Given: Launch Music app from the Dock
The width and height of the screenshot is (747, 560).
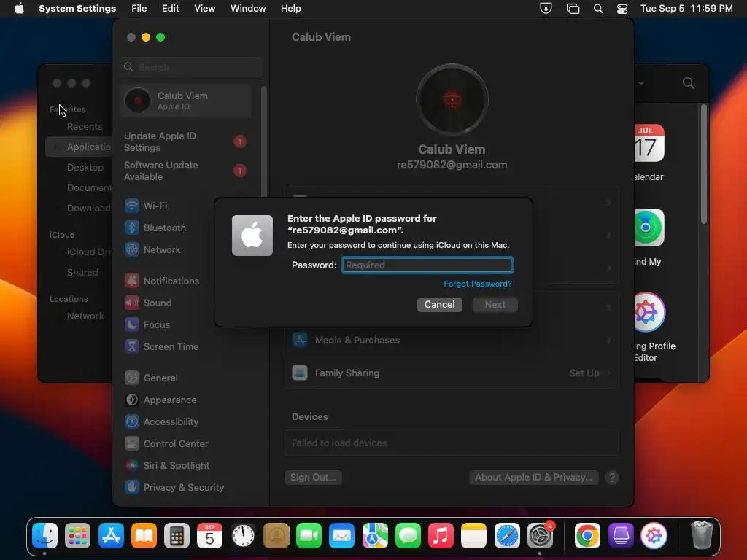Looking at the screenshot, I should [x=441, y=536].
